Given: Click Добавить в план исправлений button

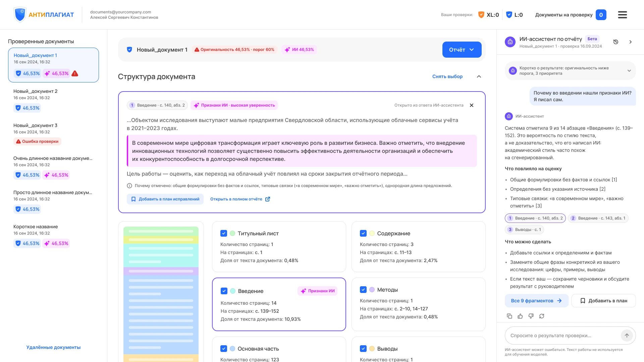Looking at the screenshot, I should pos(165,199).
